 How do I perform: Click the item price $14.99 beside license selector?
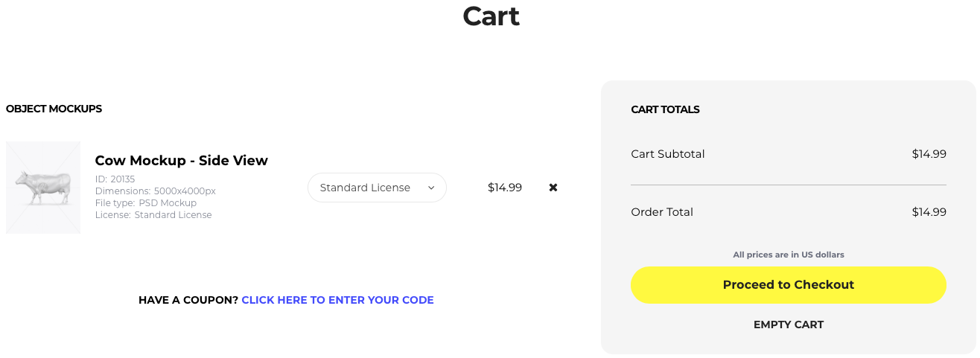click(x=505, y=188)
